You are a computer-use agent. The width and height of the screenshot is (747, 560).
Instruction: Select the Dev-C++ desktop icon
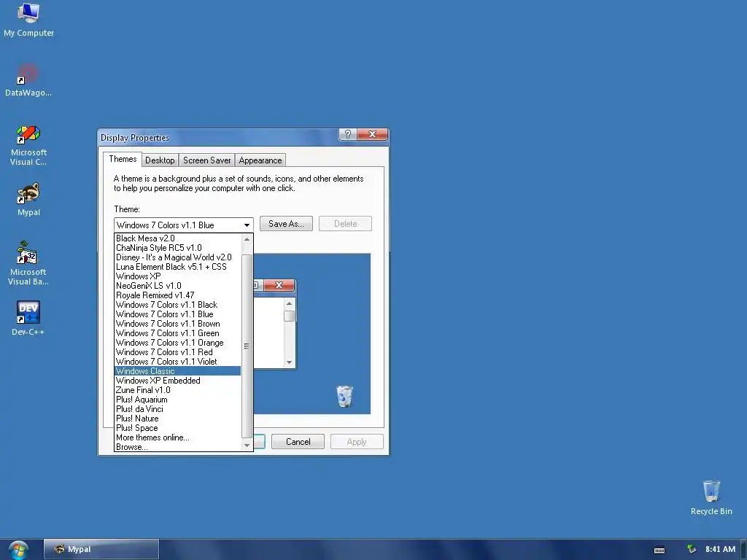pos(28,318)
